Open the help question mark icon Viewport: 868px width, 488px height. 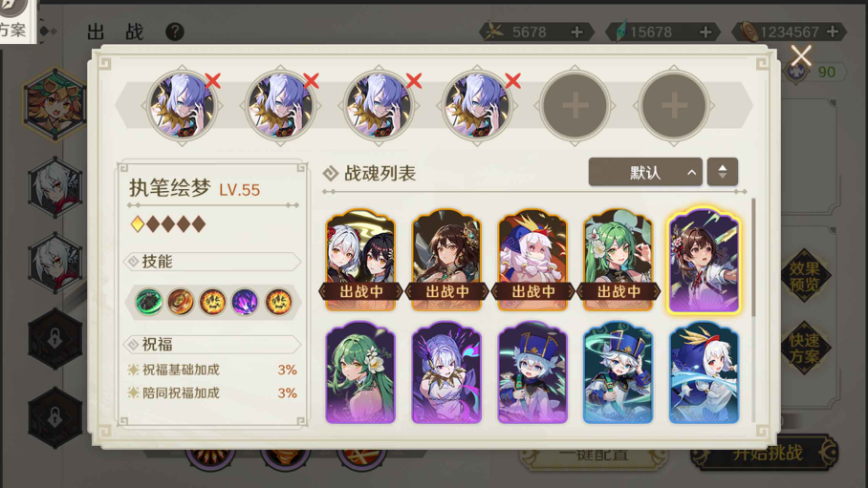point(175,32)
